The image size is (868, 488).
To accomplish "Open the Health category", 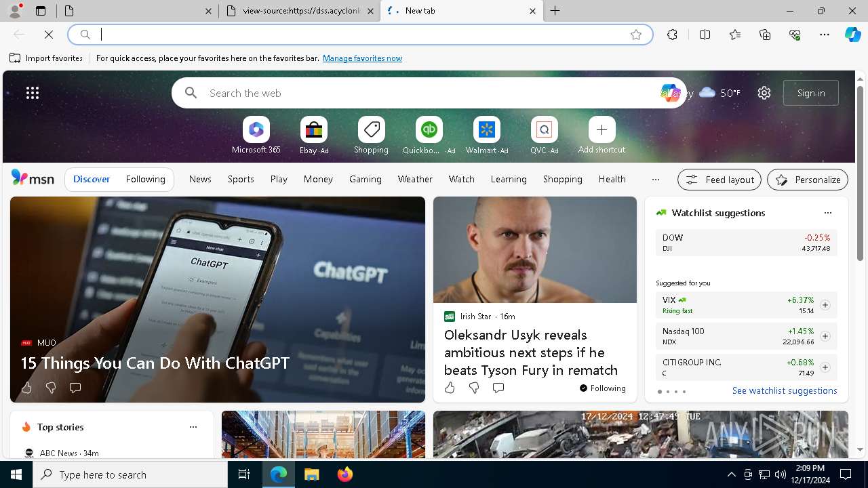I will tap(612, 179).
